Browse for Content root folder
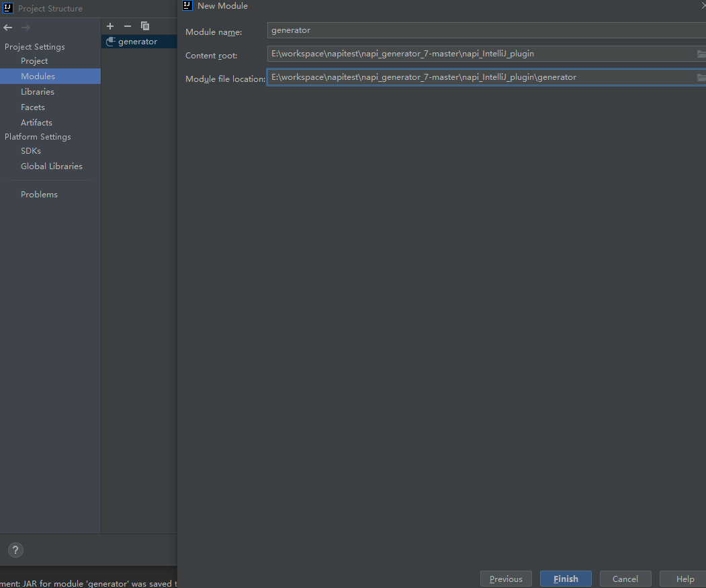Viewport: 706px width, 588px height. pos(701,54)
